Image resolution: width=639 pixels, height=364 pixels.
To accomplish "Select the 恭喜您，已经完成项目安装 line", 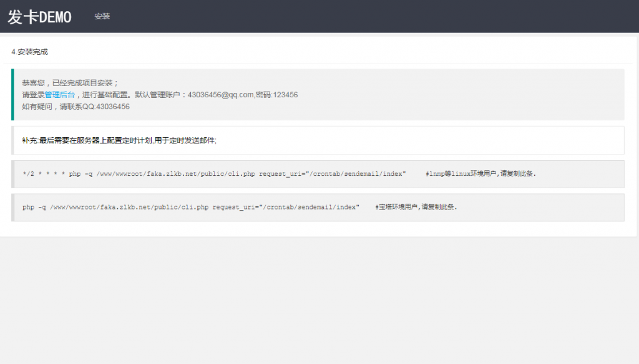I will (70, 83).
